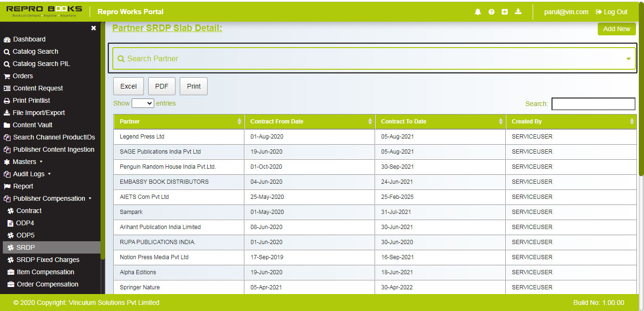
Task: Open the notifications bell icon
Action: tap(477, 11)
